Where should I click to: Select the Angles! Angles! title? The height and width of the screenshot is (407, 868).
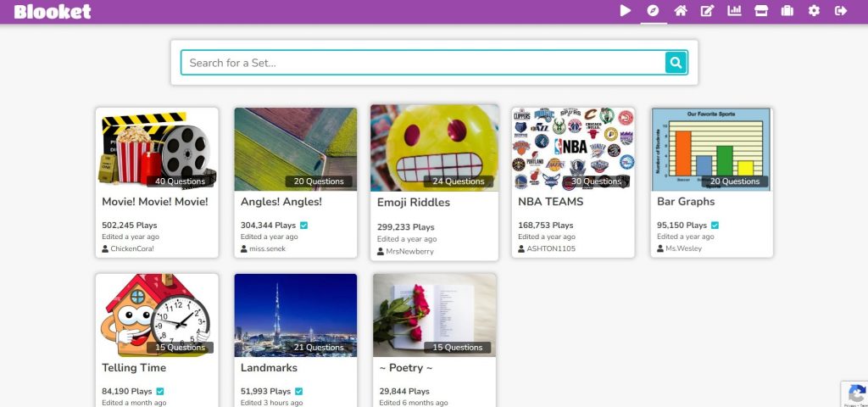(x=281, y=202)
